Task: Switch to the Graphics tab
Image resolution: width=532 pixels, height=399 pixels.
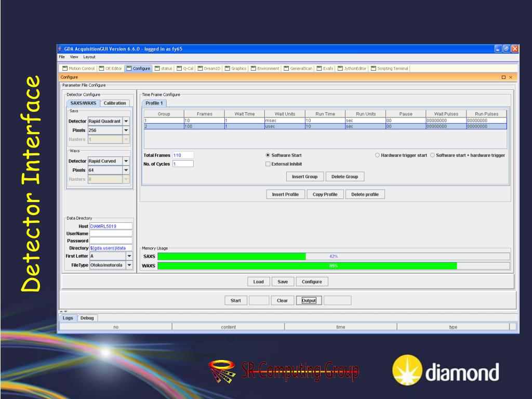Action: pyautogui.click(x=235, y=69)
